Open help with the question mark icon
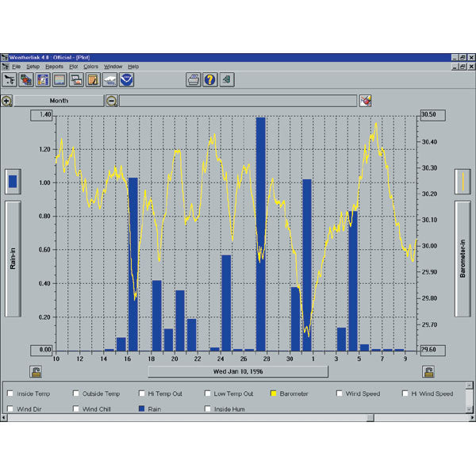 [209, 79]
